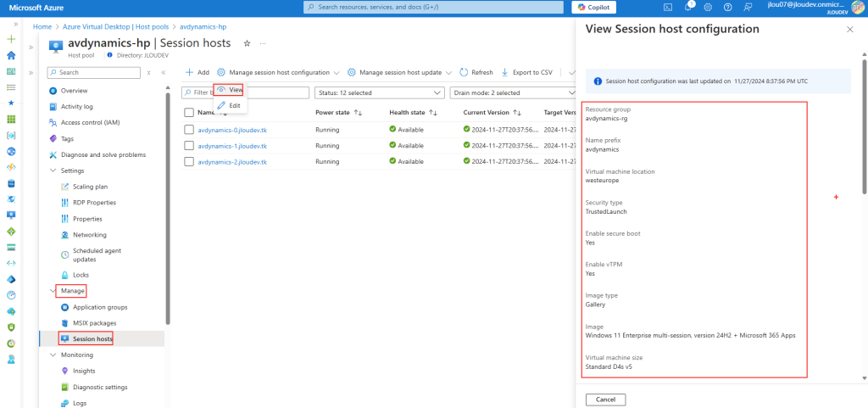Collapse the resource menu with double chevron
This screenshot has height=408, width=868.
tap(164, 72)
